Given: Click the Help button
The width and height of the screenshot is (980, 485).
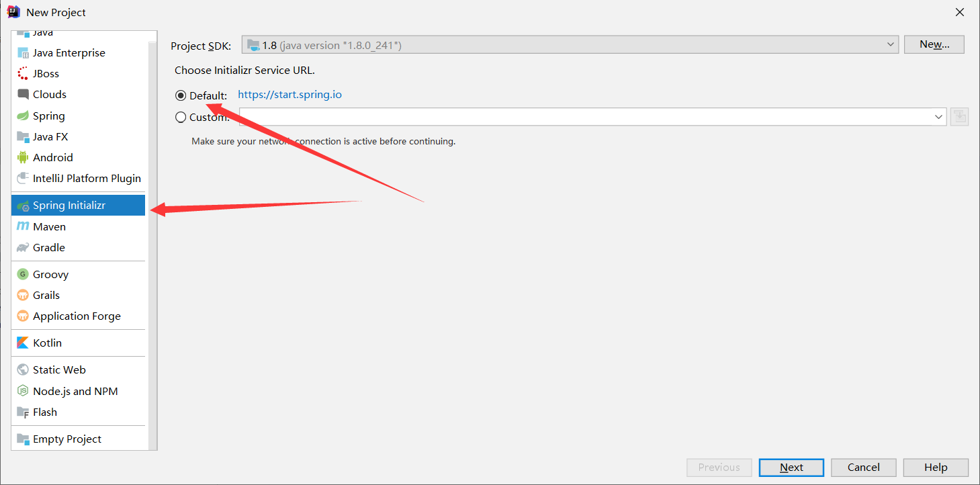Looking at the screenshot, I should coord(936,468).
